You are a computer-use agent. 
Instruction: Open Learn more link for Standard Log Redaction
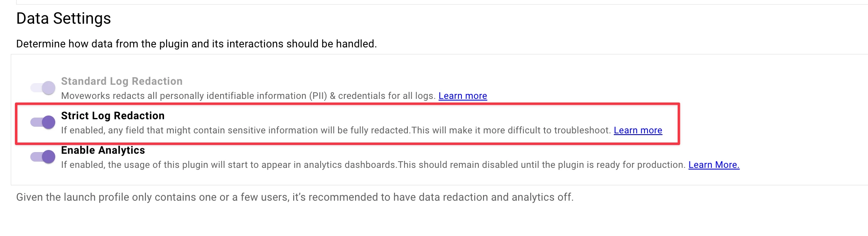(x=463, y=96)
